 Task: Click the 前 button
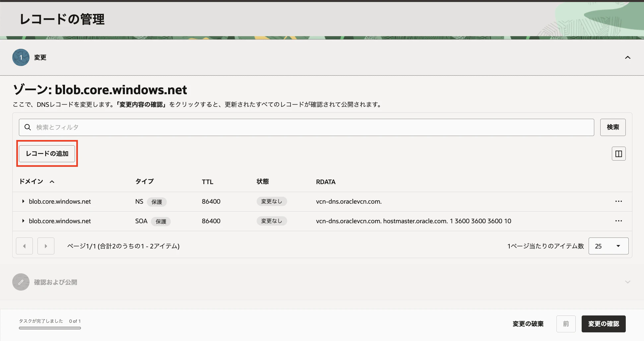[566, 324]
